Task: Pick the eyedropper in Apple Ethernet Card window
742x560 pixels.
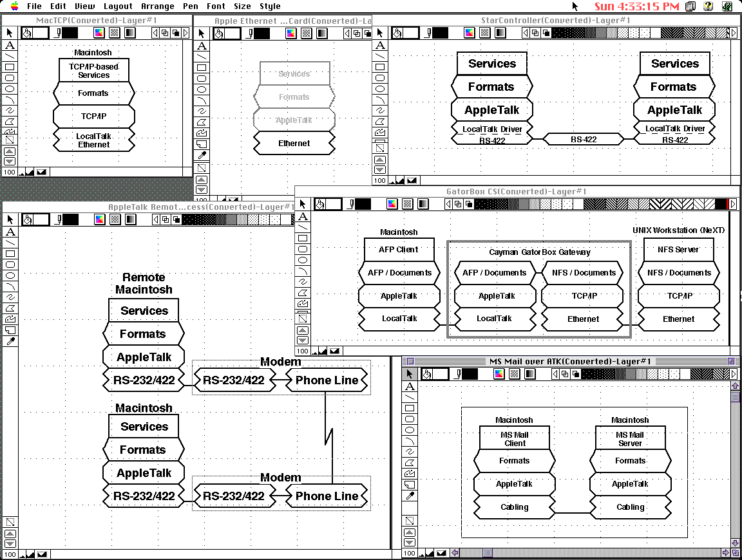Action: click(x=202, y=155)
